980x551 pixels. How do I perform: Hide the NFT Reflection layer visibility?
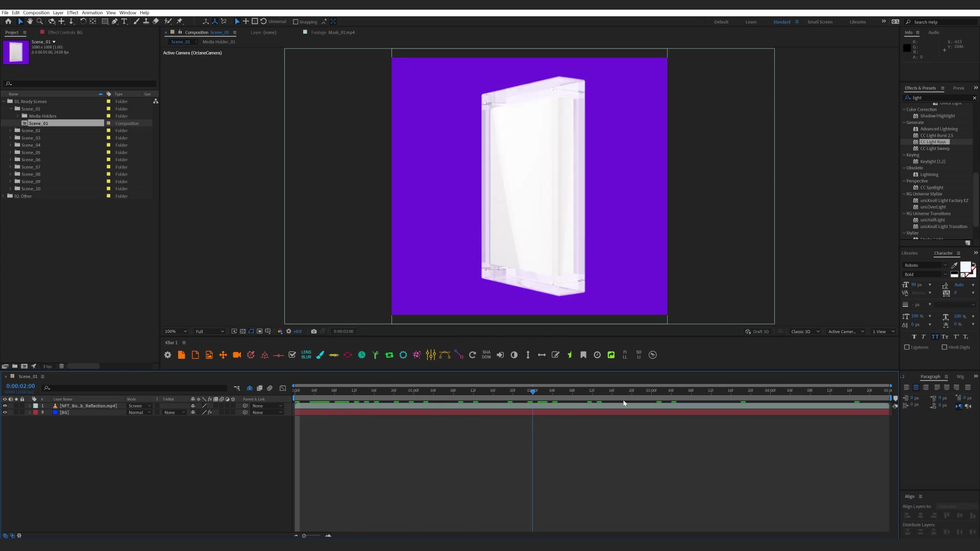pos(5,406)
